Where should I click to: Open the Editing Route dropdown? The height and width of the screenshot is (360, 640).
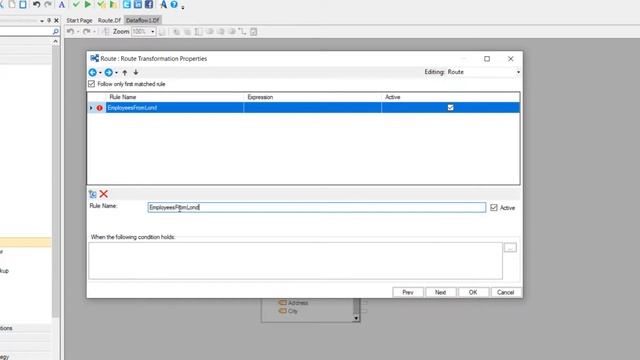point(518,72)
